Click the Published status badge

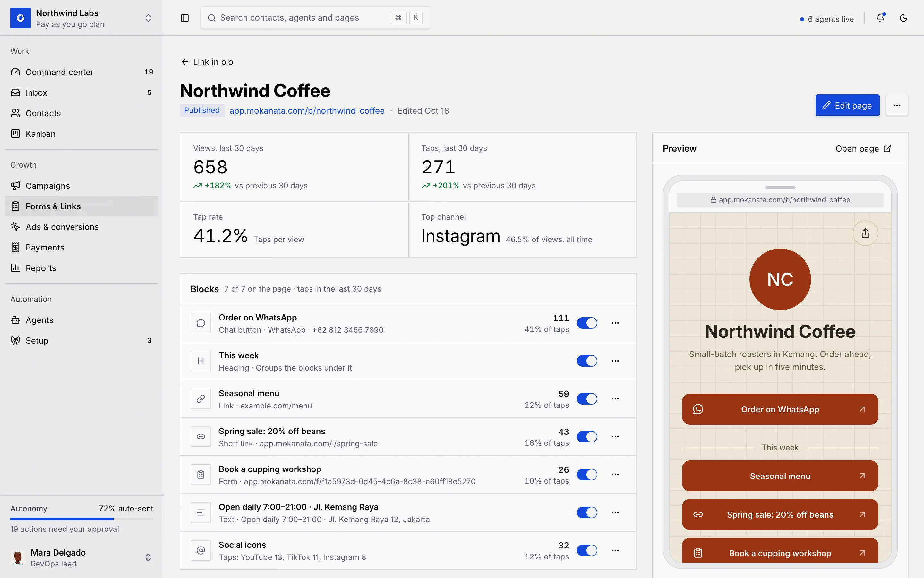click(202, 110)
